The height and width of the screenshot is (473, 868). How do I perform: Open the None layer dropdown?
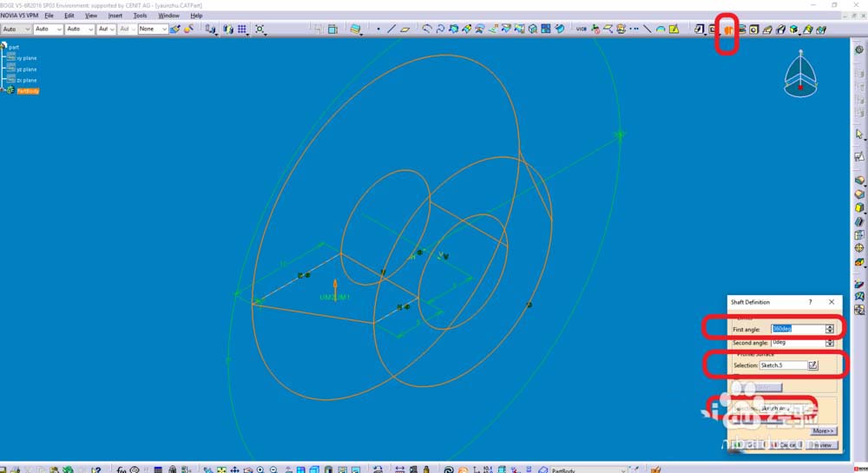point(153,29)
